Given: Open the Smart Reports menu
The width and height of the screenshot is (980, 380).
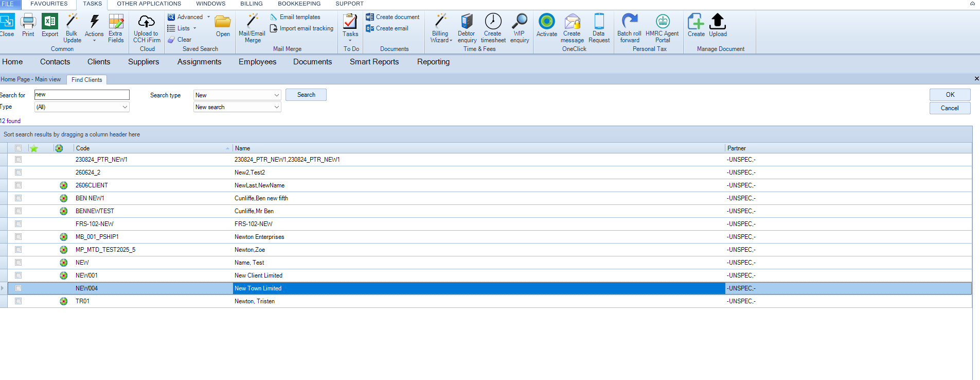Looking at the screenshot, I should (x=375, y=62).
